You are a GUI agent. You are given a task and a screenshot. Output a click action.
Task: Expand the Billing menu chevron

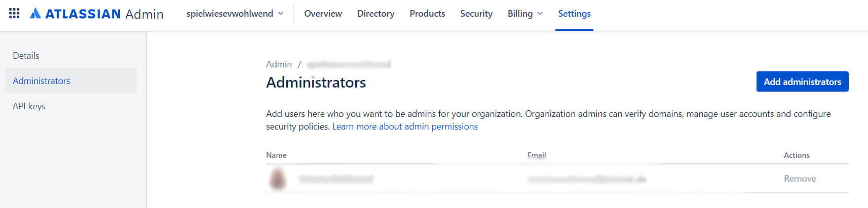click(540, 14)
